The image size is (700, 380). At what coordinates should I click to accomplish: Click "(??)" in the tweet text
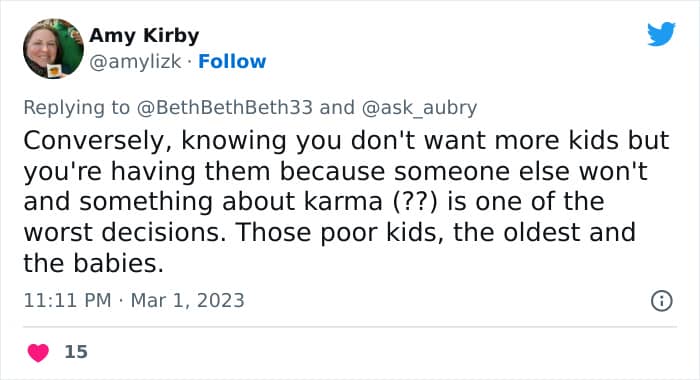(x=416, y=202)
